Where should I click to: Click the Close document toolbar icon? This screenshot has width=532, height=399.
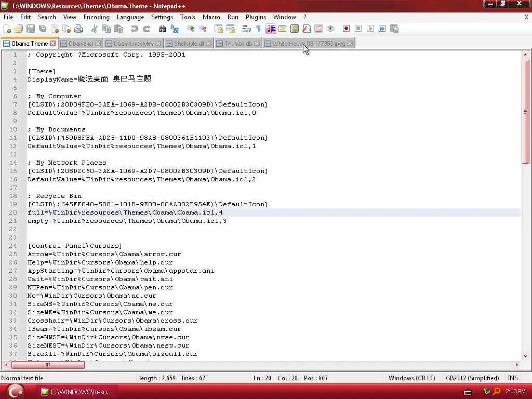coord(55,29)
